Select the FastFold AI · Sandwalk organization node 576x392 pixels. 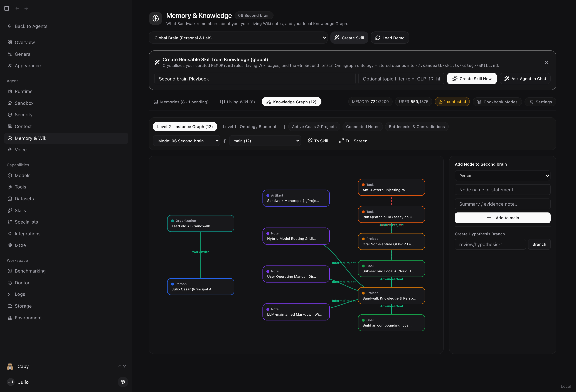(x=201, y=223)
